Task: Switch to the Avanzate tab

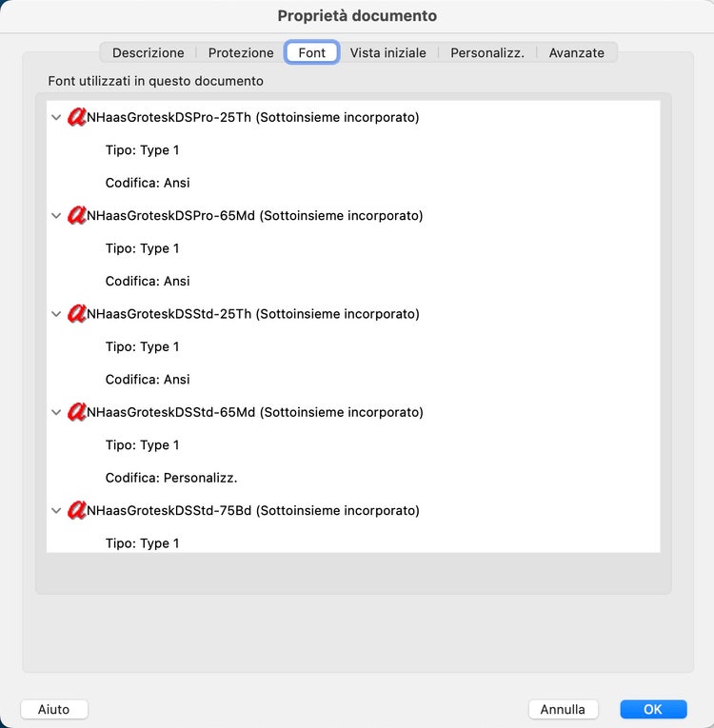Action: pos(576,53)
